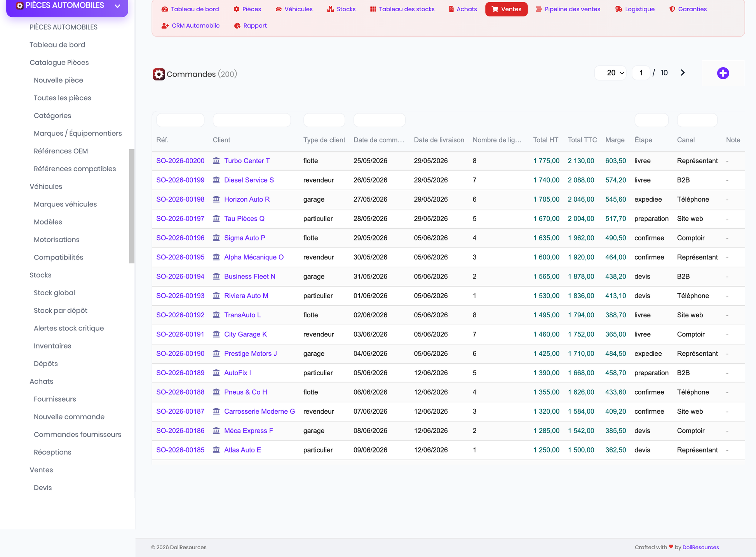Image resolution: width=756 pixels, height=557 pixels.
Task: Open Alertes stock critique in sidebar
Action: [x=69, y=328]
